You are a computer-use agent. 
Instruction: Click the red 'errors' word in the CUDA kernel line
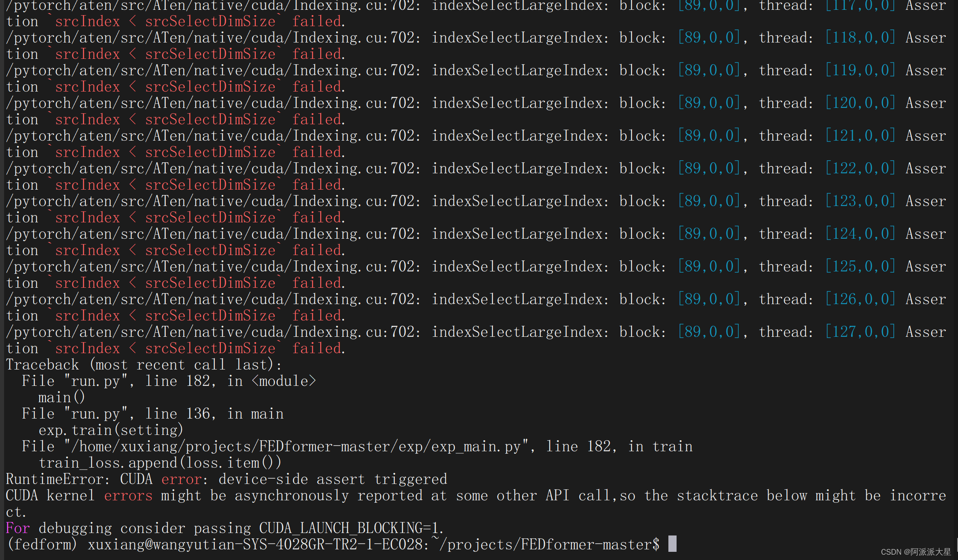(x=128, y=495)
